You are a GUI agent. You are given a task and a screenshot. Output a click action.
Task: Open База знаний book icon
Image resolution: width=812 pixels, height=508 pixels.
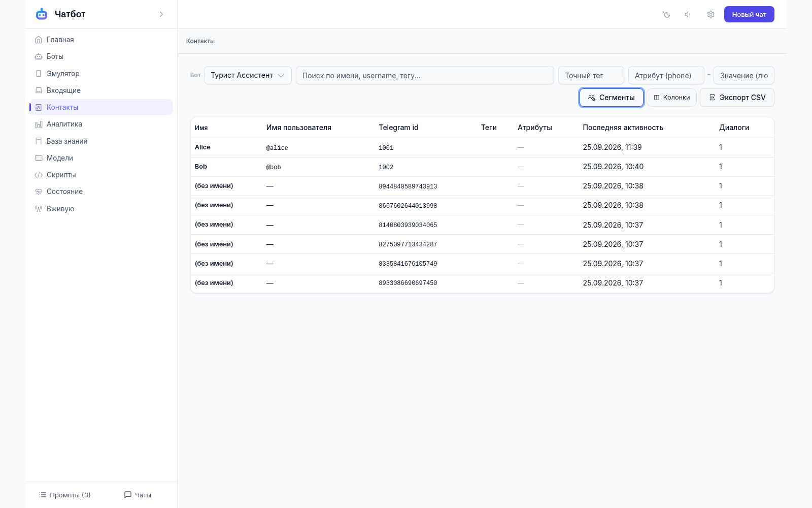(x=39, y=141)
